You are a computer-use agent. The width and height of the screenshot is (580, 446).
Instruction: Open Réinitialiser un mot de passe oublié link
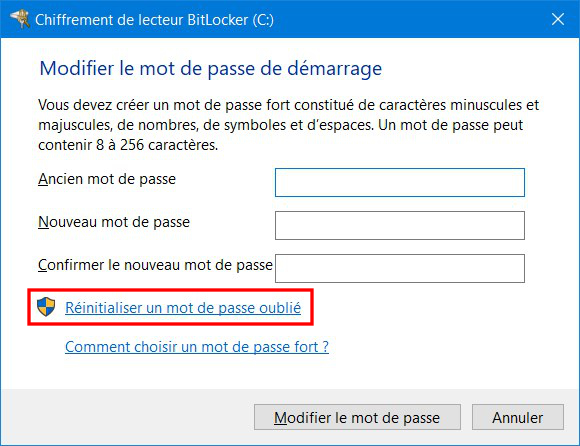point(183,308)
